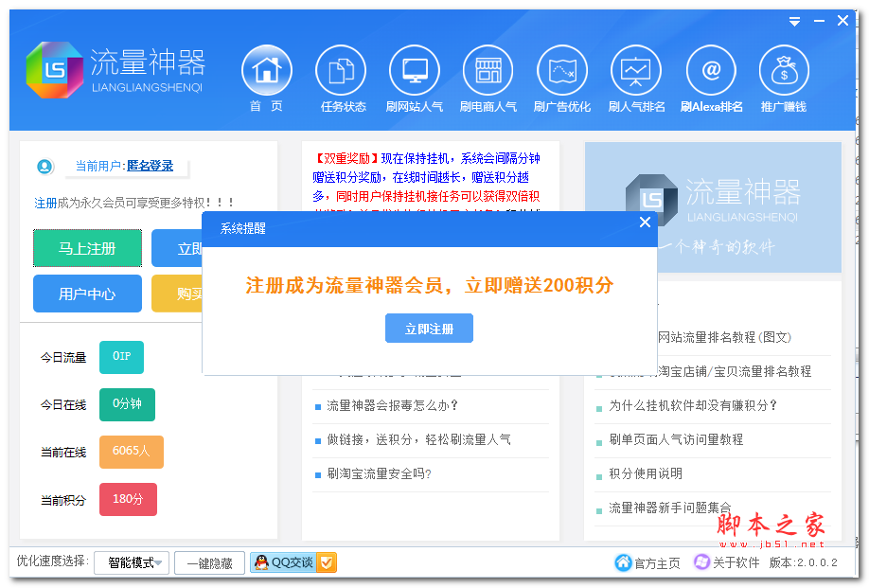Open the 任务状态 task status icon
The image size is (869, 588).
tap(341, 70)
